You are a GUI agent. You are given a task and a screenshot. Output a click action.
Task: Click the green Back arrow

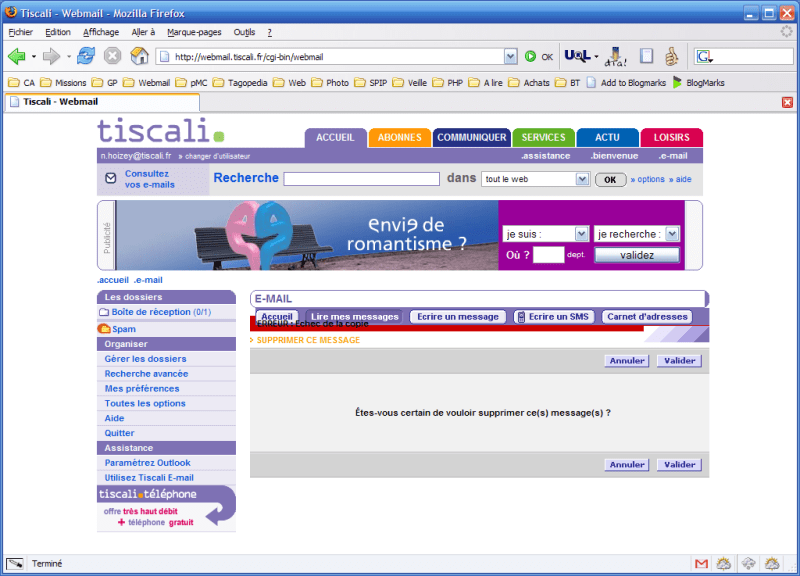coord(16,56)
